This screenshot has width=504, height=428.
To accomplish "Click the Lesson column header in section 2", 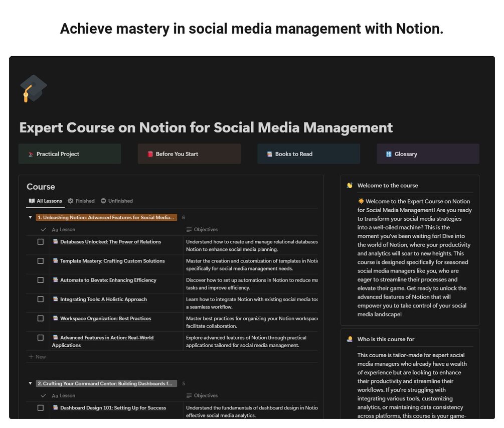I will [x=64, y=396].
